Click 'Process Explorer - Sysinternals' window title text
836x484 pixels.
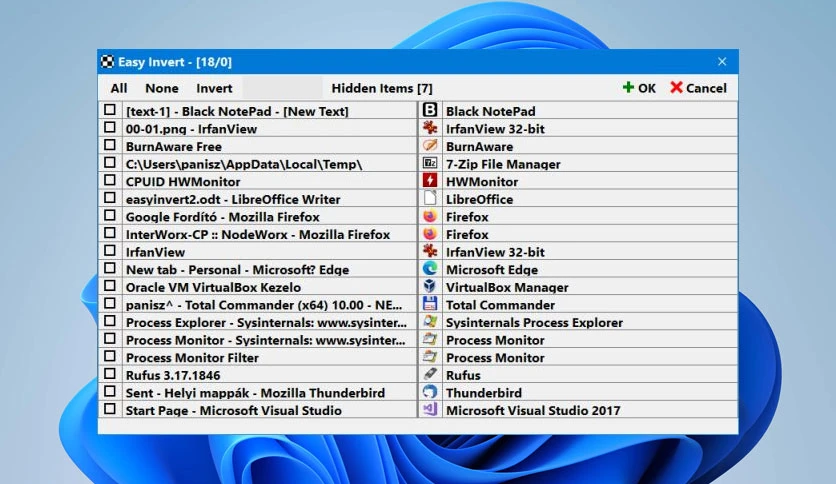point(266,322)
